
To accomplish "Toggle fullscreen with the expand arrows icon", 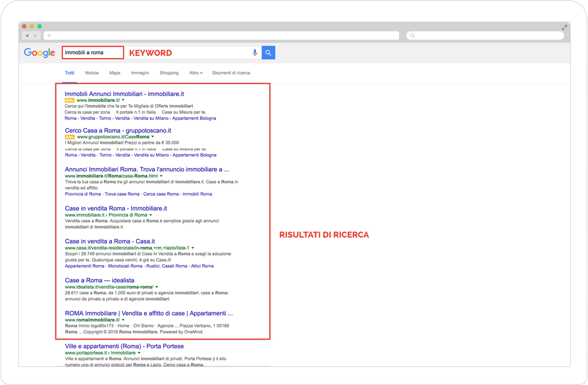I will (x=564, y=28).
